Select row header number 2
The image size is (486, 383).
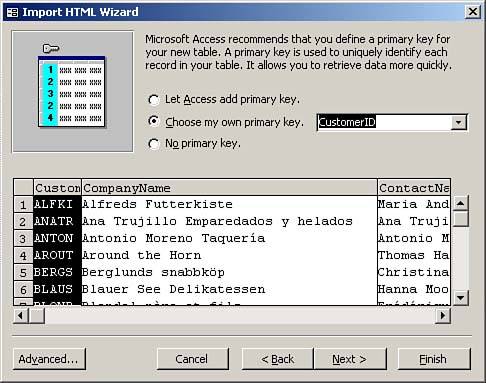(x=23, y=221)
